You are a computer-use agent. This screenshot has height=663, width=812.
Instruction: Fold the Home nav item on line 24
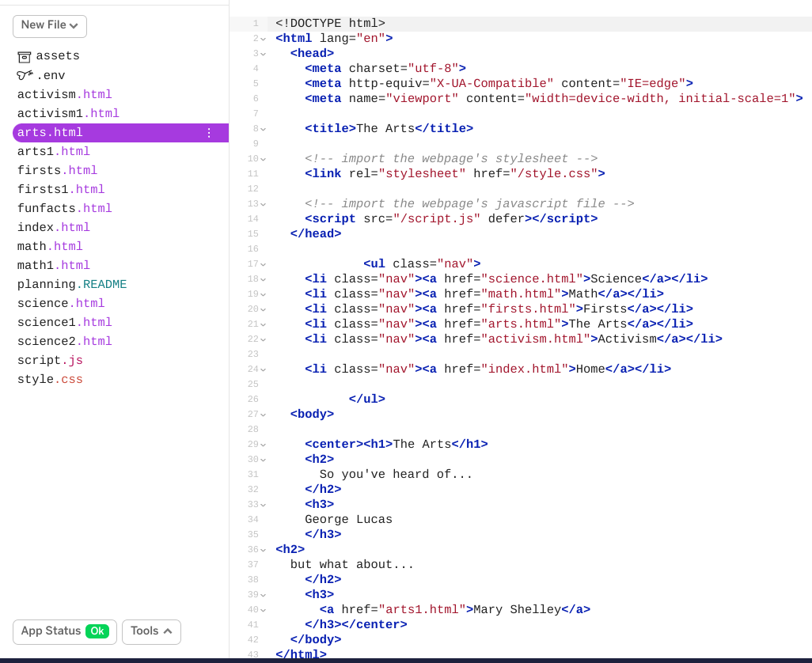(x=264, y=369)
